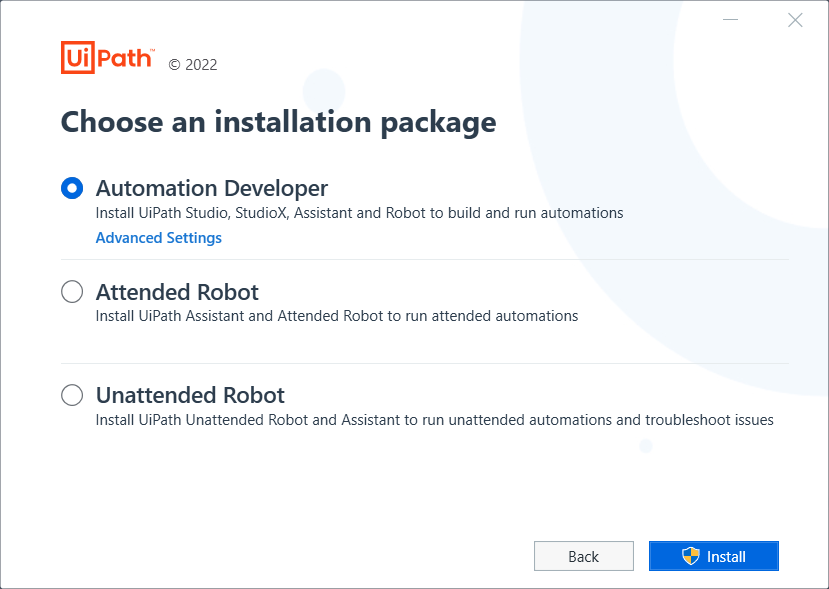Open Advanced Settings
829x589 pixels.
(x=158, y=238)
